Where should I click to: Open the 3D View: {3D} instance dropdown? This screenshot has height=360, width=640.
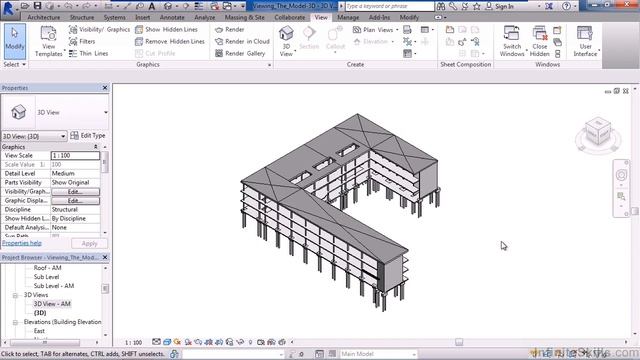[34, 136]
